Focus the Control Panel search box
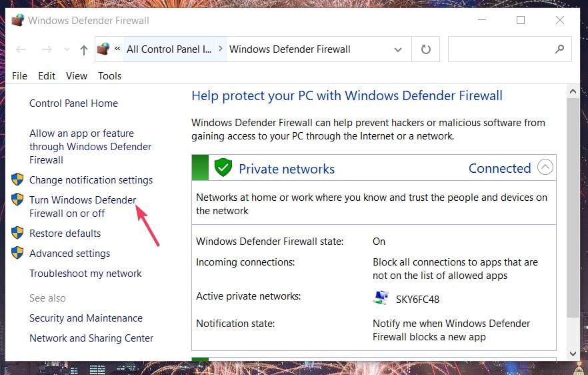 tap(509, 49)
